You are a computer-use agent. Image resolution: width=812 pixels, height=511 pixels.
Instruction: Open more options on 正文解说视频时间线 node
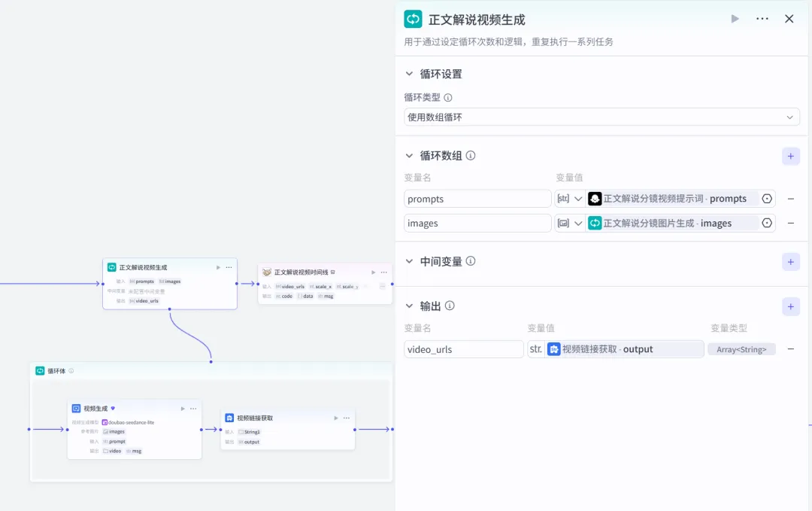pyautogui.click(x=383, y=272)
